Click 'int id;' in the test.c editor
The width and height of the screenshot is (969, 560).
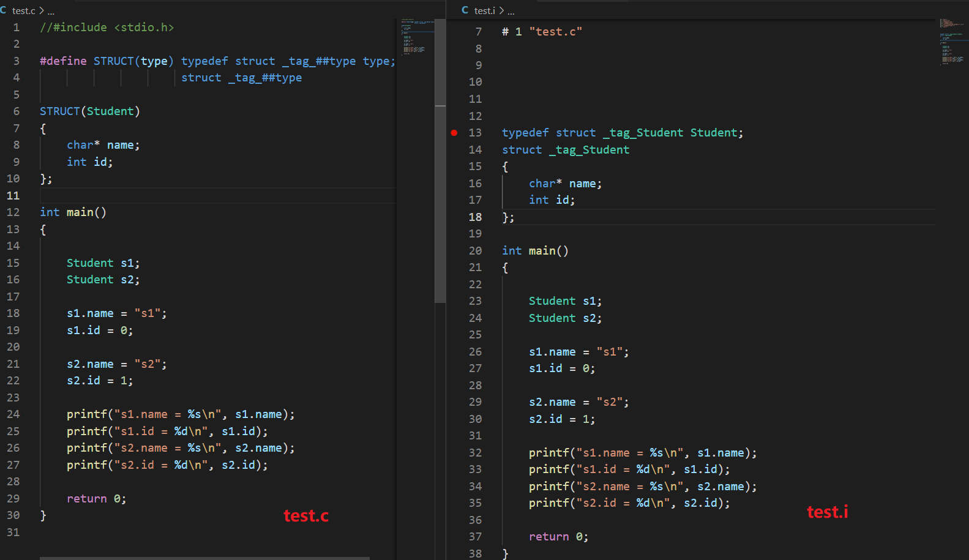[90, 162]
